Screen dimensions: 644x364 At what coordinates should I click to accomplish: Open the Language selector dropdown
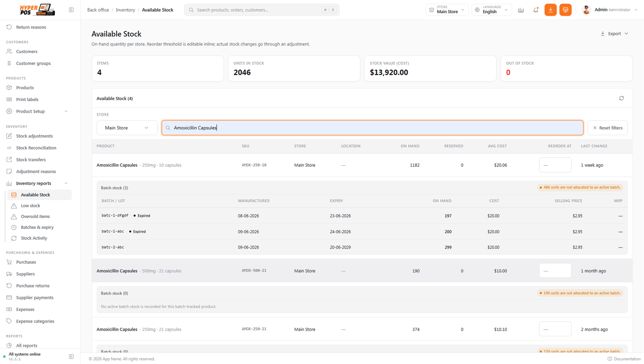point(491,10)
